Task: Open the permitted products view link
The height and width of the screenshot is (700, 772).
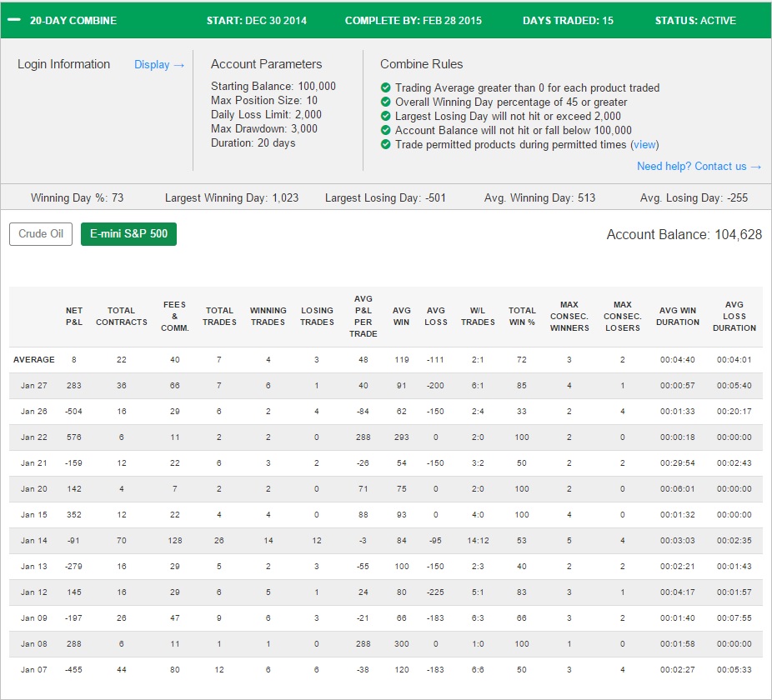Action: click(x=644, y=145)
